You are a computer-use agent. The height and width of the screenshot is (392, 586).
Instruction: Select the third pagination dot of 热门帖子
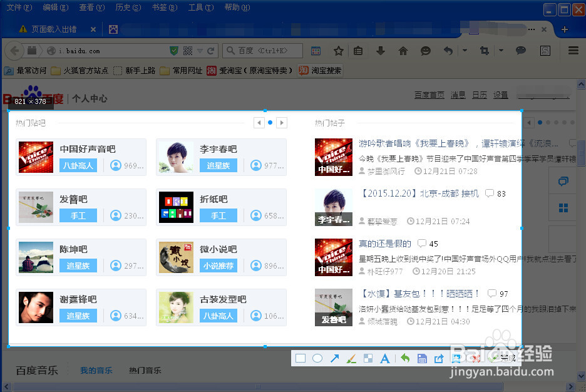point(556,123)
